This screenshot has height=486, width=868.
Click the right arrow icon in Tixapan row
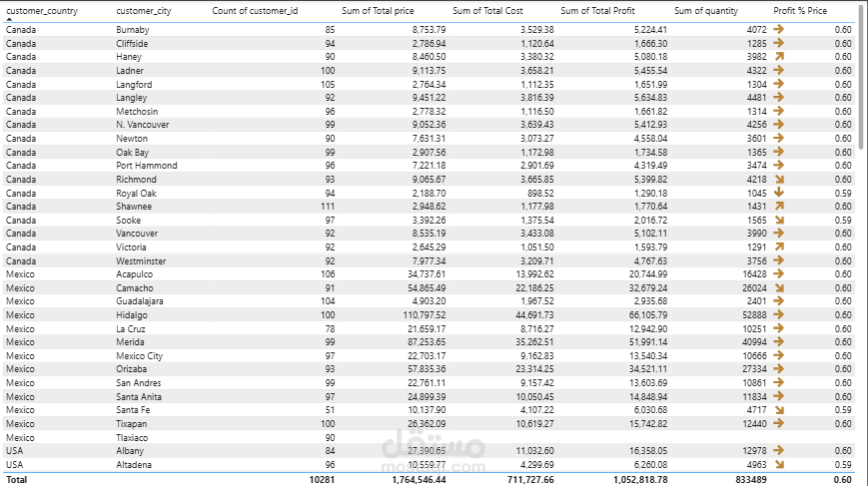[x=779, y=424]
